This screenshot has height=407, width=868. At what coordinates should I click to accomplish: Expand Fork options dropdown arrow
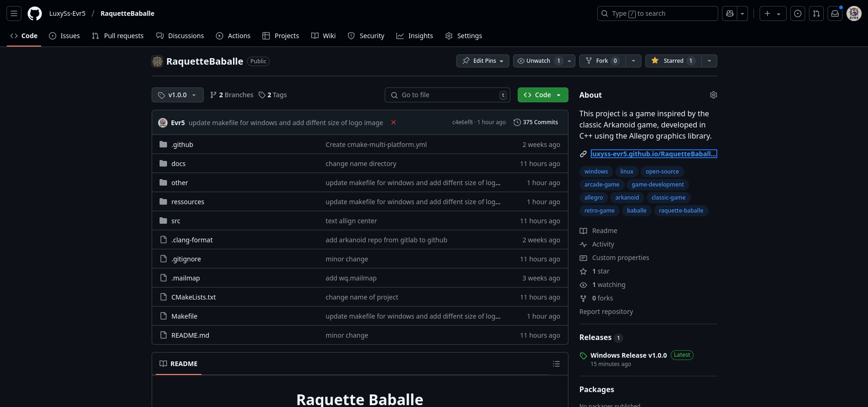634,61
